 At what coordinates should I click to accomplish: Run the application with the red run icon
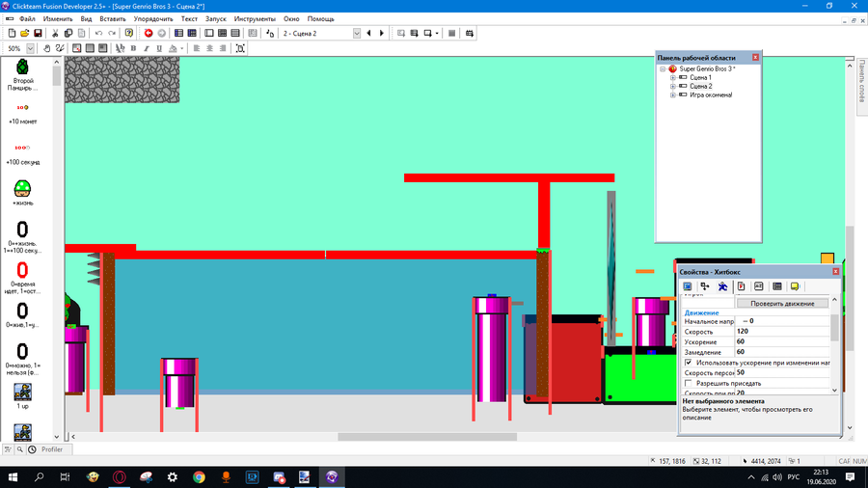(149, 33)
